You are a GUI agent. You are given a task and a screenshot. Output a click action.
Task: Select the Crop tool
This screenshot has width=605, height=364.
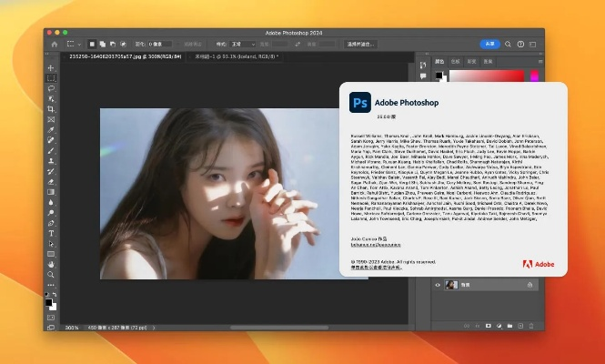pos(51,108)
